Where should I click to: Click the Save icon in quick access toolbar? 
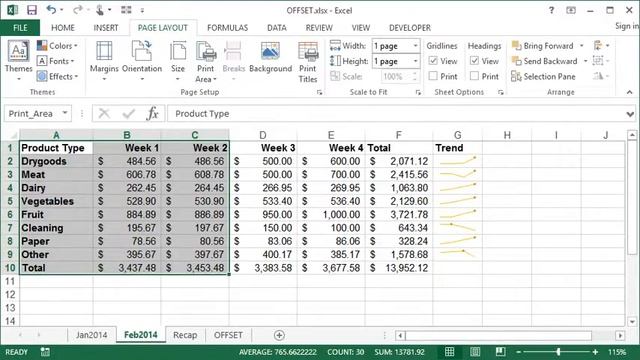coord(31,10)
